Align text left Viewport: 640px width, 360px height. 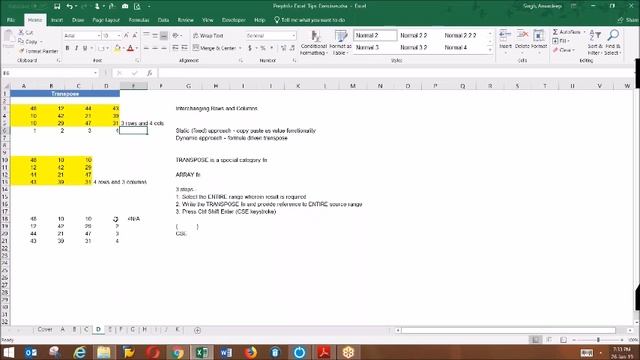pos(146,48)
